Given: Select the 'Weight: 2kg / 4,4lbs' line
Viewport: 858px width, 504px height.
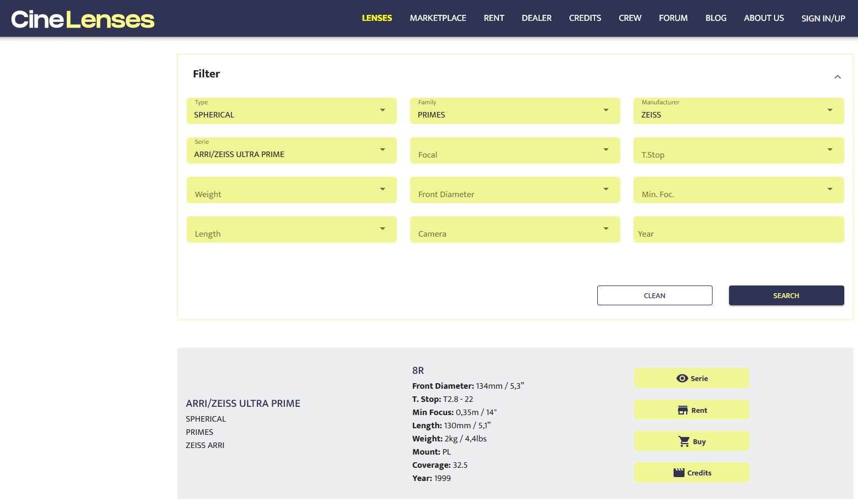Looking at the screenshot, I should point(450,439).
